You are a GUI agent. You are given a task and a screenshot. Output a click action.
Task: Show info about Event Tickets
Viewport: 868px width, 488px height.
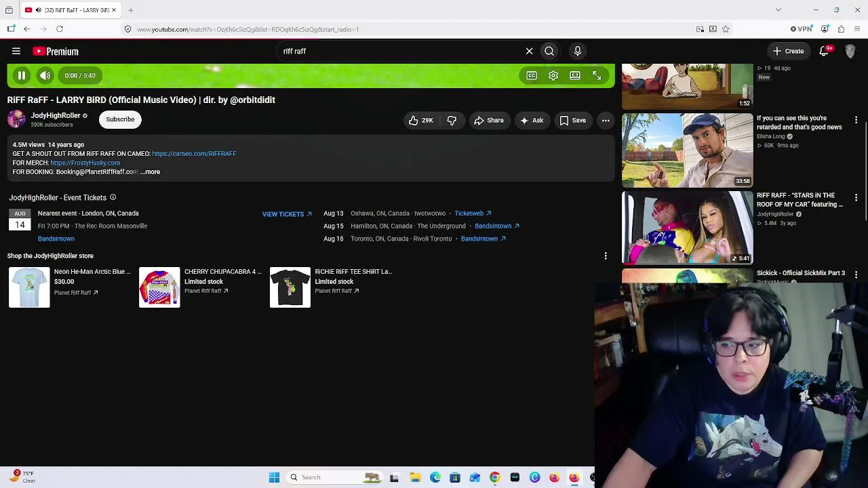113,197
